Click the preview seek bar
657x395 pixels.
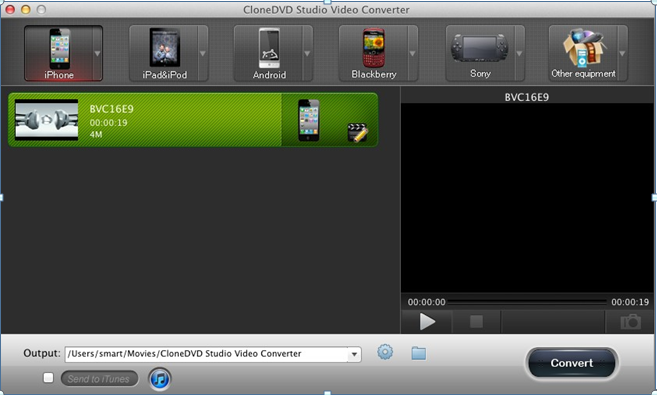(x=527, y=302)
